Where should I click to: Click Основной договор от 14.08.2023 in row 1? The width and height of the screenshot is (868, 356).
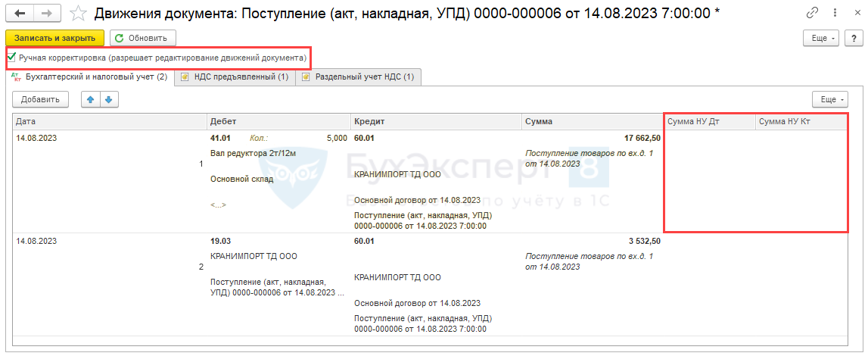coord(417,200)
